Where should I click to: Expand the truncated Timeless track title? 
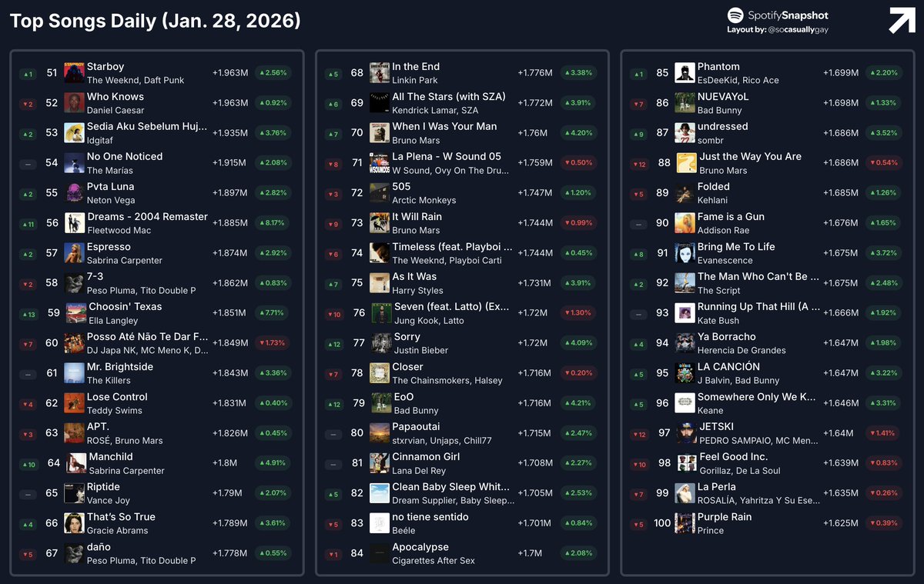click(x=452, y=246)
